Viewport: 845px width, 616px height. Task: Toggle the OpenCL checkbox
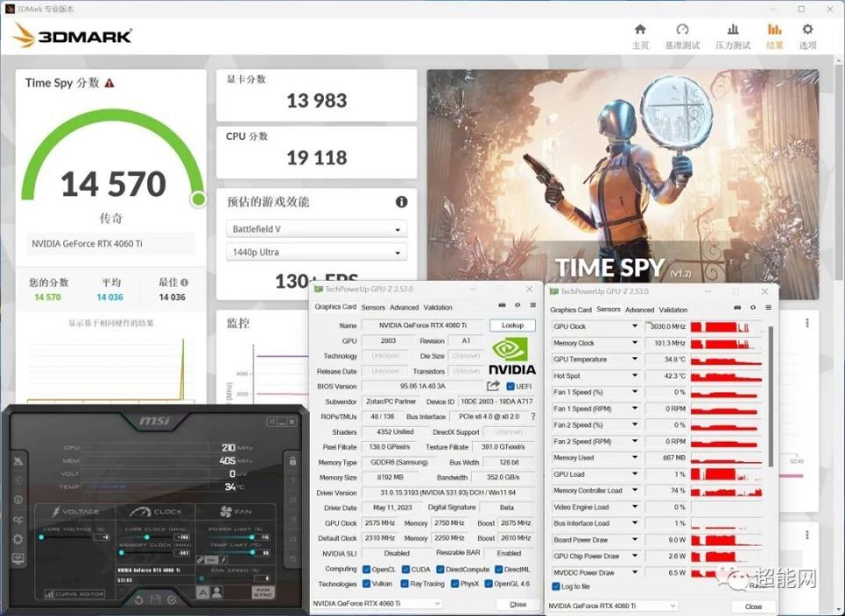point(366,569)
